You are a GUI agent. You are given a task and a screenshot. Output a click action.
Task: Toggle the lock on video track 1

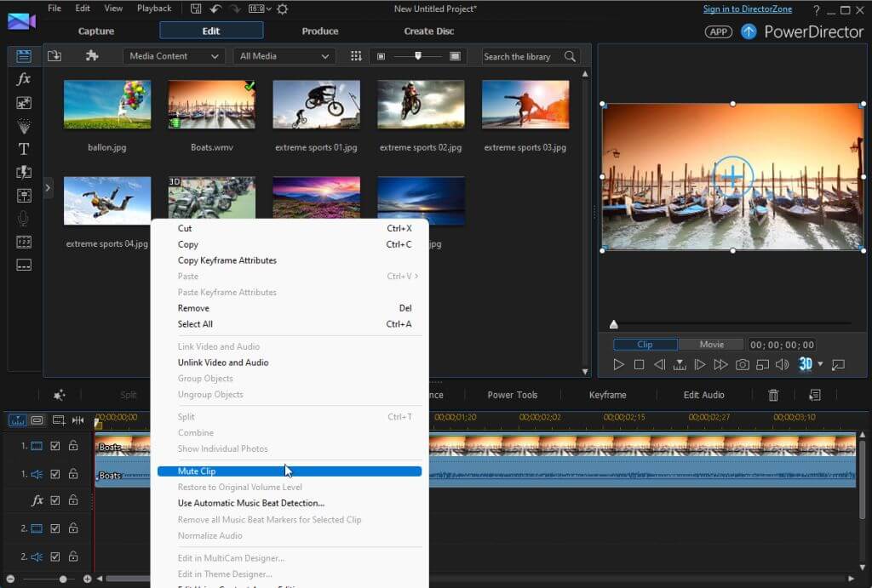(x=73, y=446)
